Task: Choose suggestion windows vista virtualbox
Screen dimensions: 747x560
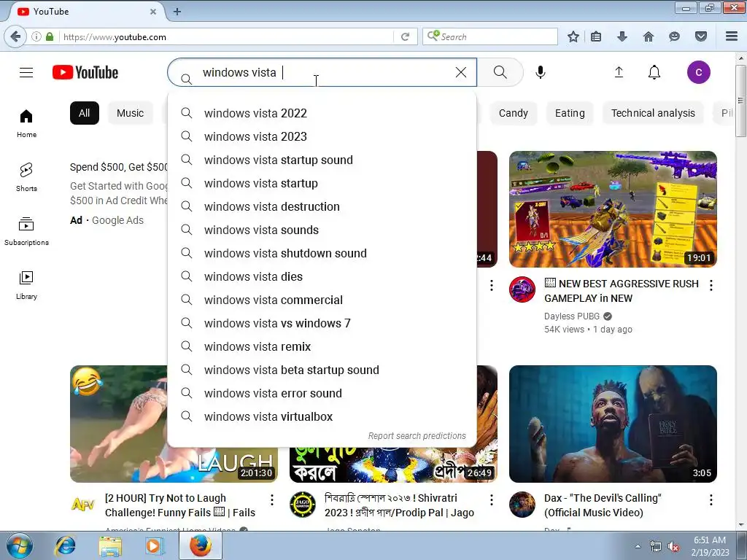Action: point(322,416)
